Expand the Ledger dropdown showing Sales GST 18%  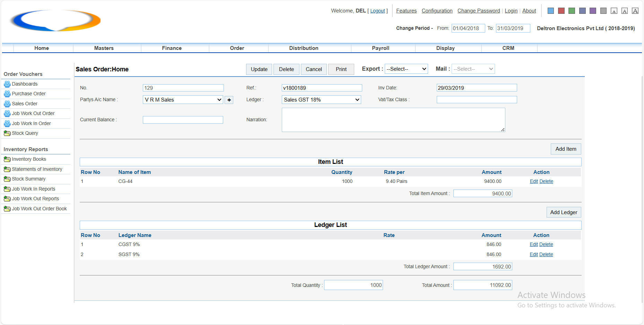click(321, 100)
